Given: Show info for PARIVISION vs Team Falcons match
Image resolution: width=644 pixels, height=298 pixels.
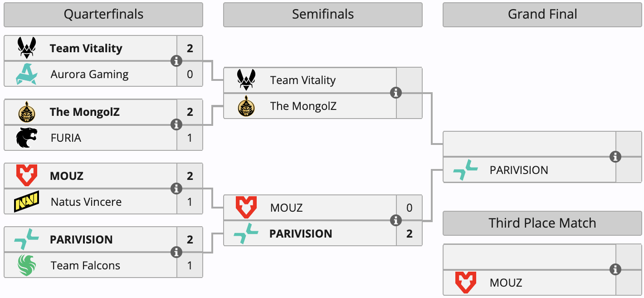Looking at the screenshot, I should [x=176, y=252].
